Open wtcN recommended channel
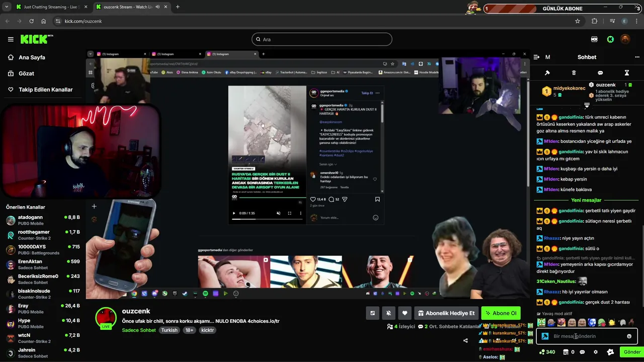 [x=43, y=338]
